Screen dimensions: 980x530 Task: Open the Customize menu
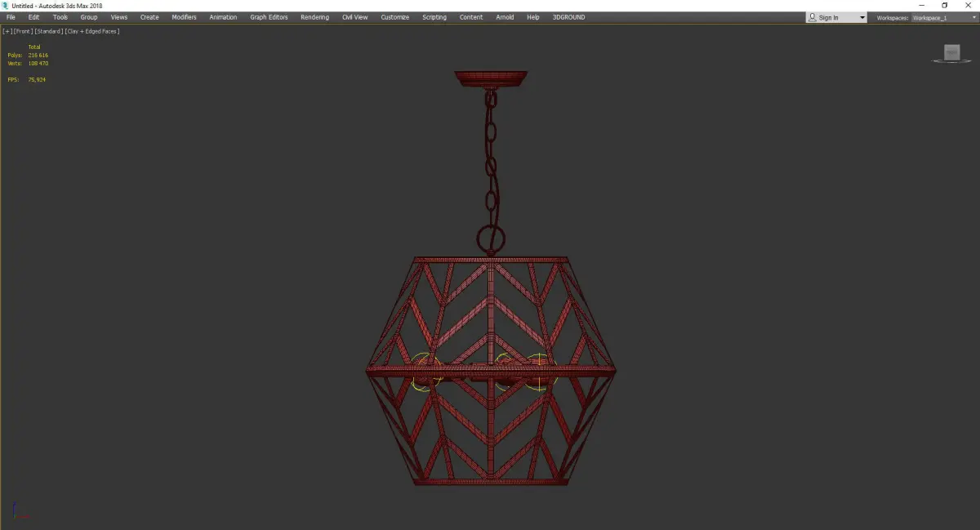coord(394,17)
